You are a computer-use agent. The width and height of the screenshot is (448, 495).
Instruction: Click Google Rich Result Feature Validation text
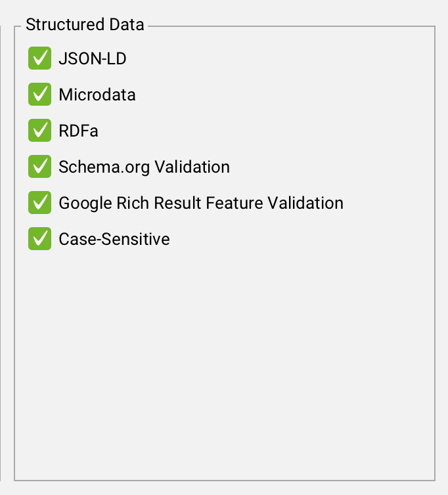pos(201,204)
